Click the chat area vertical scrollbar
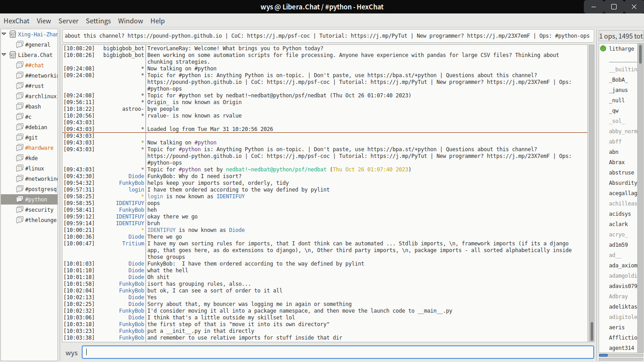 point(591,331)
